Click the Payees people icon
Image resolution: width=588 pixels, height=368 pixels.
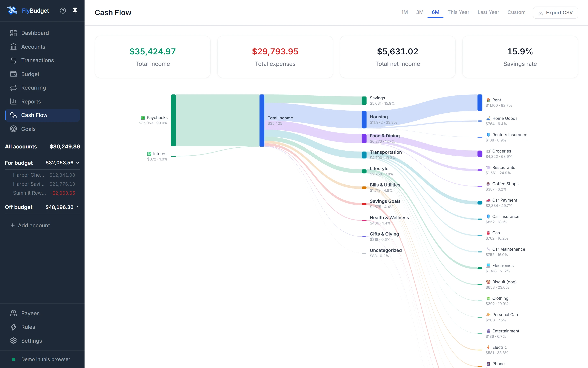point(13,313)
